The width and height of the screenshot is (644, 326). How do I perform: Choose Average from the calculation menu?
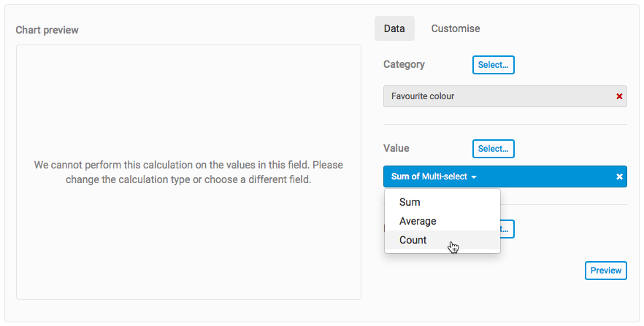click(x=418, y=221)
